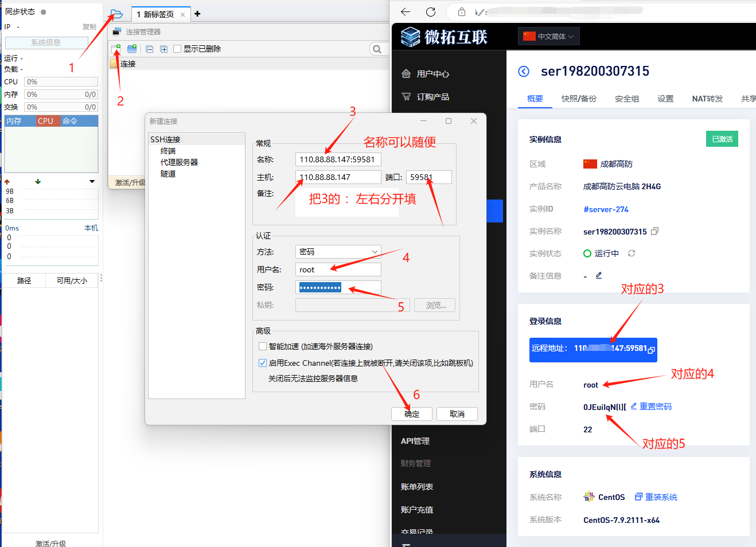Go back using the circled arrow beside instance name
Screen dimensions: 756x547
point(524,71)
